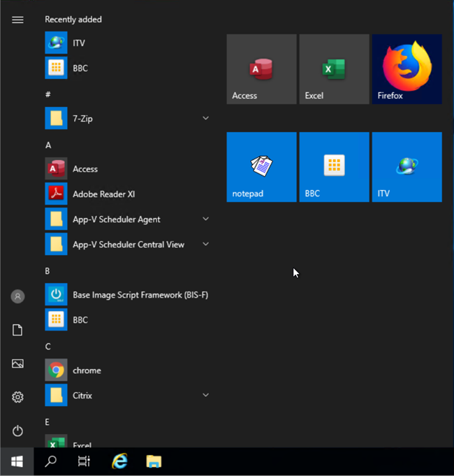454x476 pixels.
Task: Open the user account icon in sidebar
Action: click(17, 296)
